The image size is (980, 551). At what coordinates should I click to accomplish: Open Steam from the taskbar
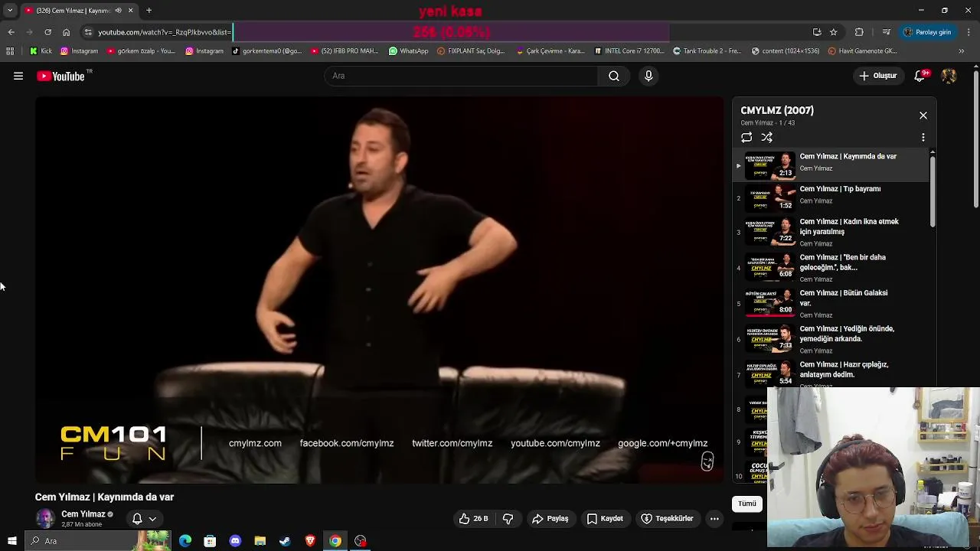[x=285, y=541]
